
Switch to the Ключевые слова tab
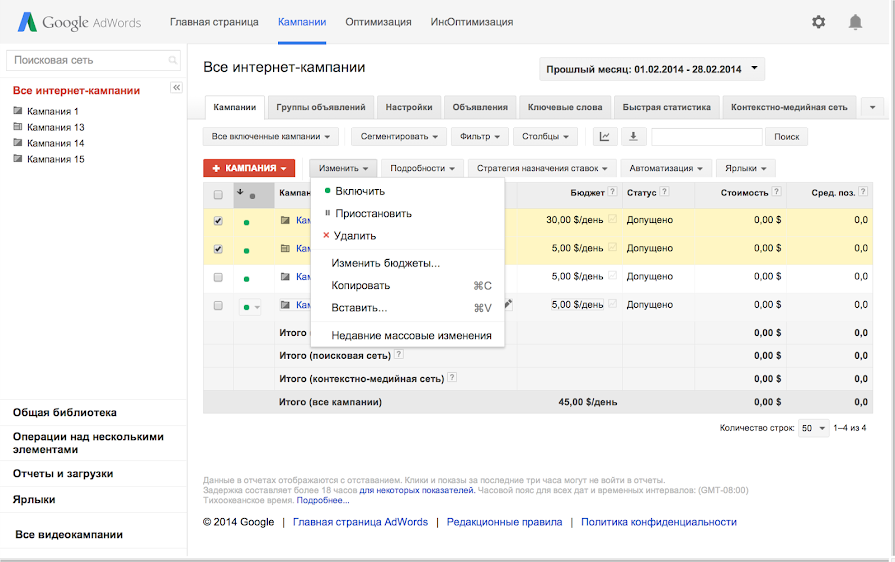(565, 107)
